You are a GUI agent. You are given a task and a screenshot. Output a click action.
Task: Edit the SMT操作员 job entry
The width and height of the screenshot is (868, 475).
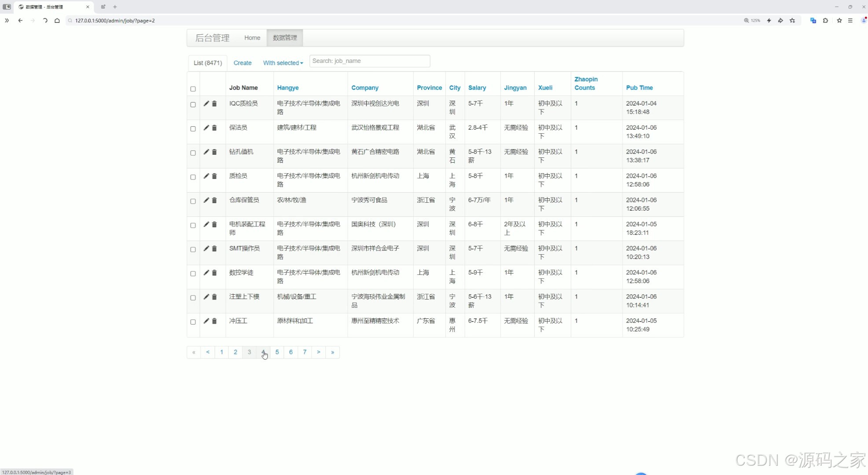[x=206, y=249]
